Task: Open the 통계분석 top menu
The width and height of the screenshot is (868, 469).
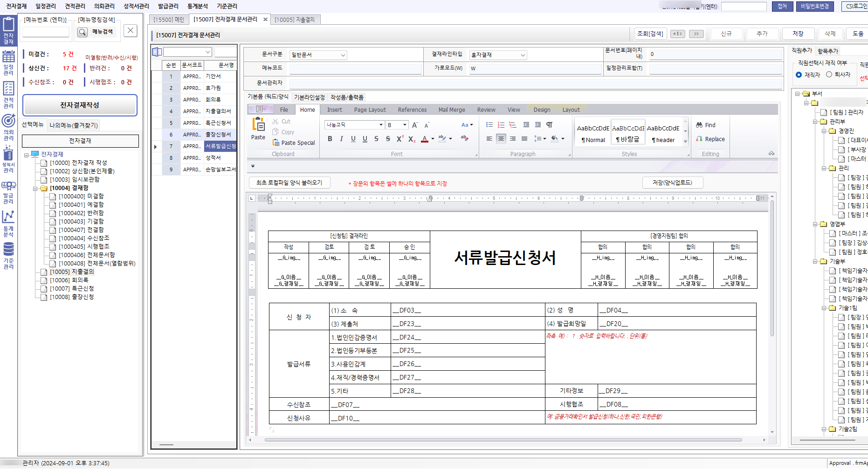Action: tap(197, 6)
